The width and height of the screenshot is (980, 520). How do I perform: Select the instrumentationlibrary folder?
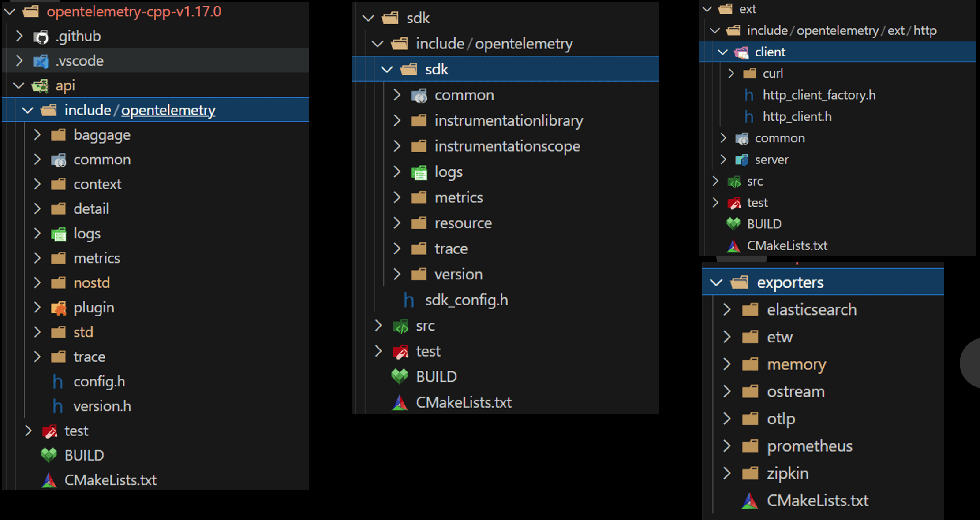pos(505,121)
